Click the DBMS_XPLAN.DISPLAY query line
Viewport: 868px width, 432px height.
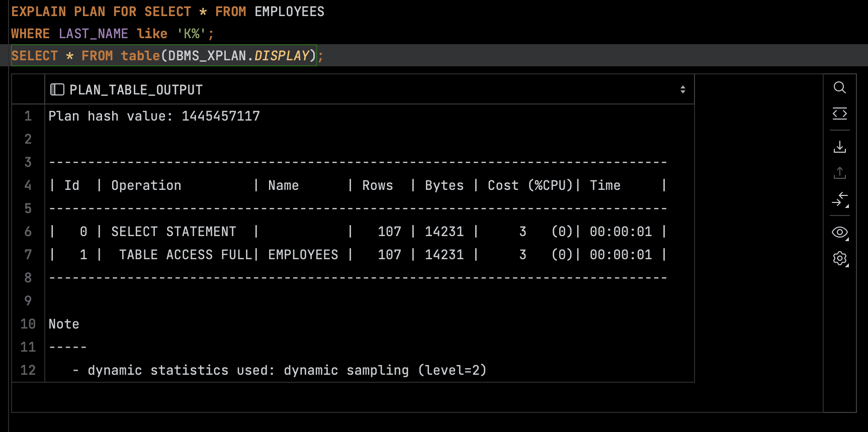(x=167, y=55)
